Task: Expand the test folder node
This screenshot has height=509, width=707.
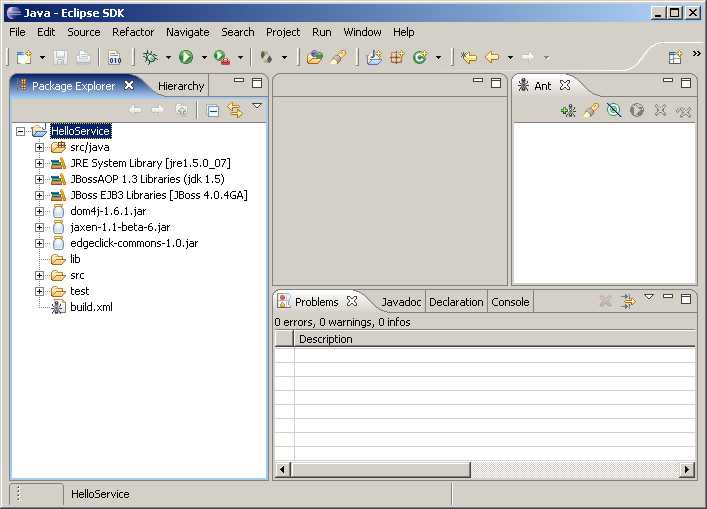Action: point(39,291)
